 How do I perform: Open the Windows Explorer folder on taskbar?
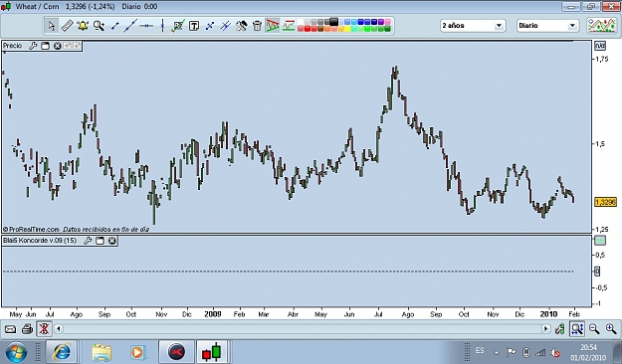tap(102, 352)
